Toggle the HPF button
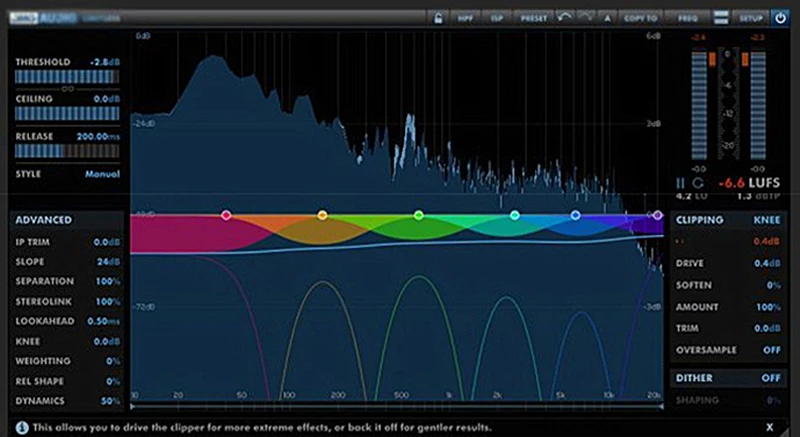Screen dimensions: 800x437 [465, 18]
